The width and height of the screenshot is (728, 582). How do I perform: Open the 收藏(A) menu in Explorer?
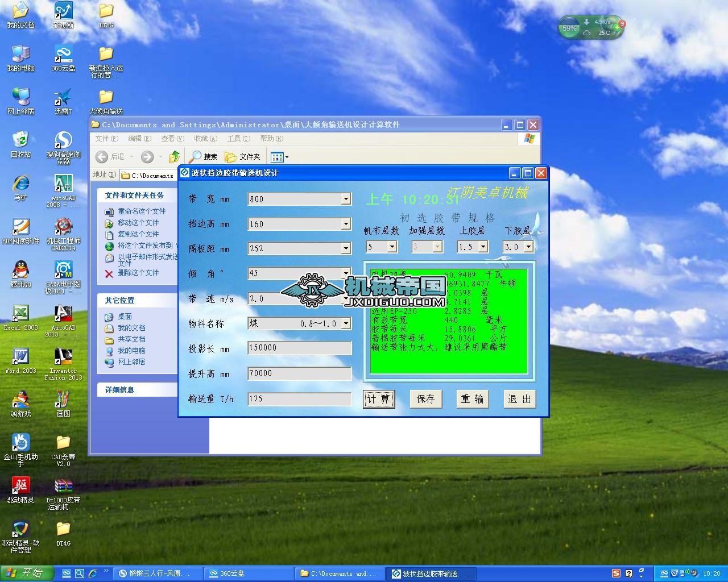[205, 139]
